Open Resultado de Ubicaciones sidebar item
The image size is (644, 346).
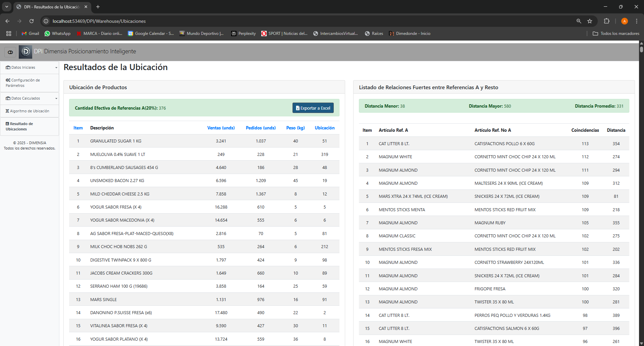coord(19,126)
